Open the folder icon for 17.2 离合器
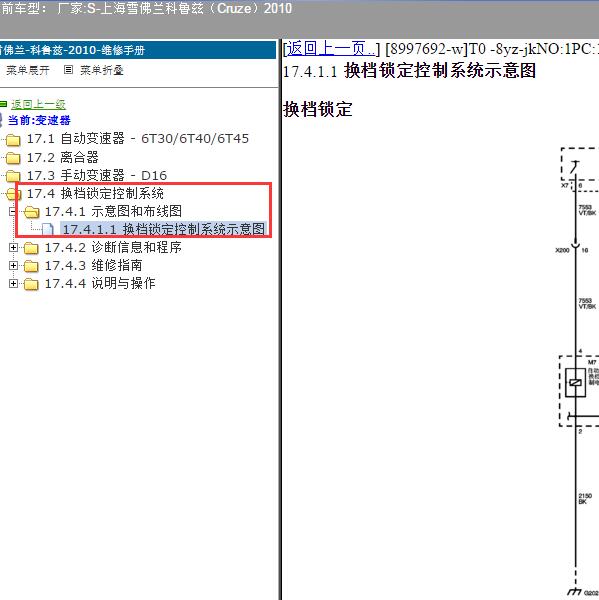The height and width of the screenshot is (600, 599). [x=13, y=158]
